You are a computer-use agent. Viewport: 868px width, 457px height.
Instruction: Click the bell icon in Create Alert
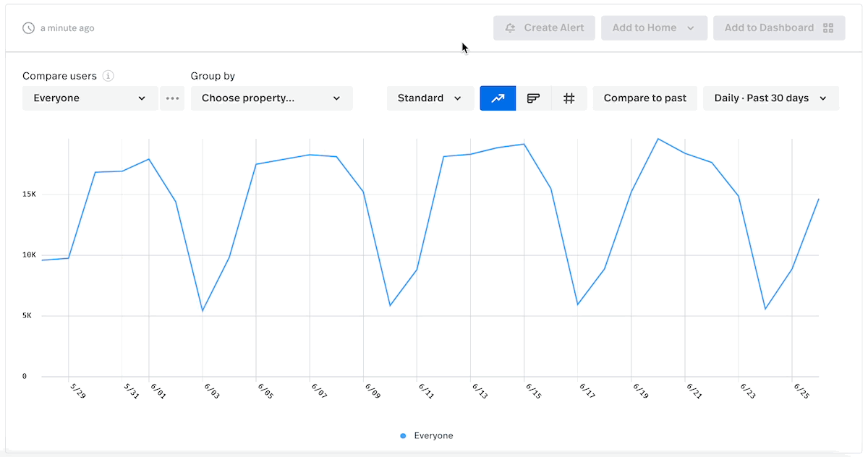511,28
